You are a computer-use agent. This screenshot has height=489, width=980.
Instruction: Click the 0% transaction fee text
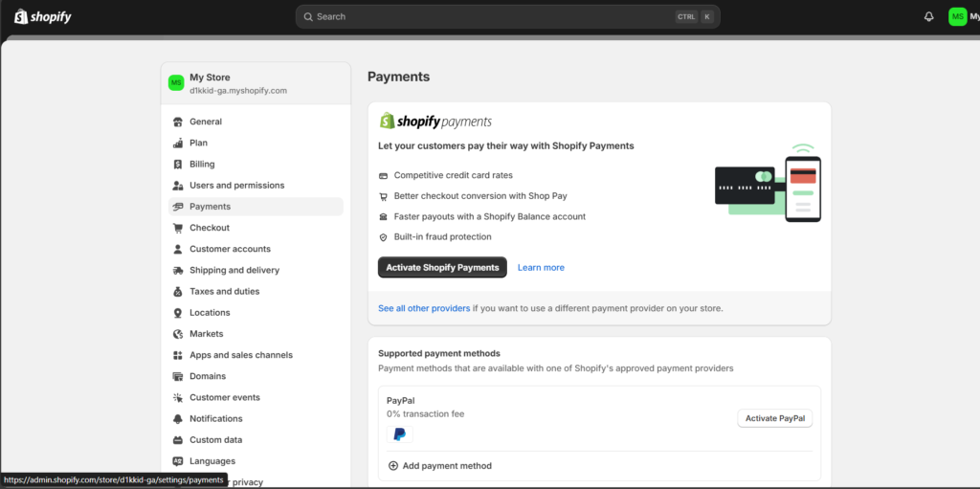point(426,414)
